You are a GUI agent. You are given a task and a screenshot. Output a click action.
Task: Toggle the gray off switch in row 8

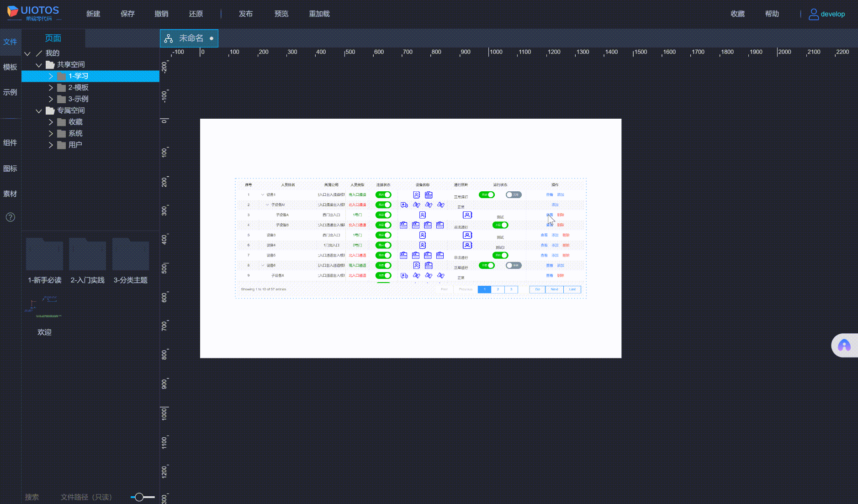pos(514,265)
